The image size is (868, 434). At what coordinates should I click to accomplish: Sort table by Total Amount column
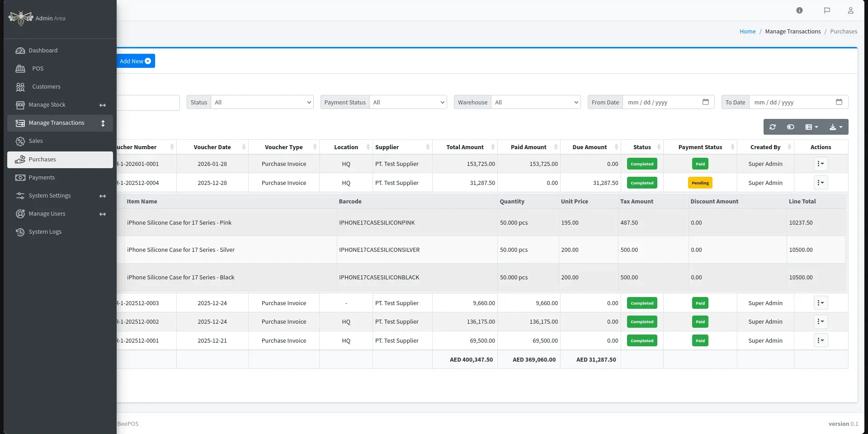465,147
